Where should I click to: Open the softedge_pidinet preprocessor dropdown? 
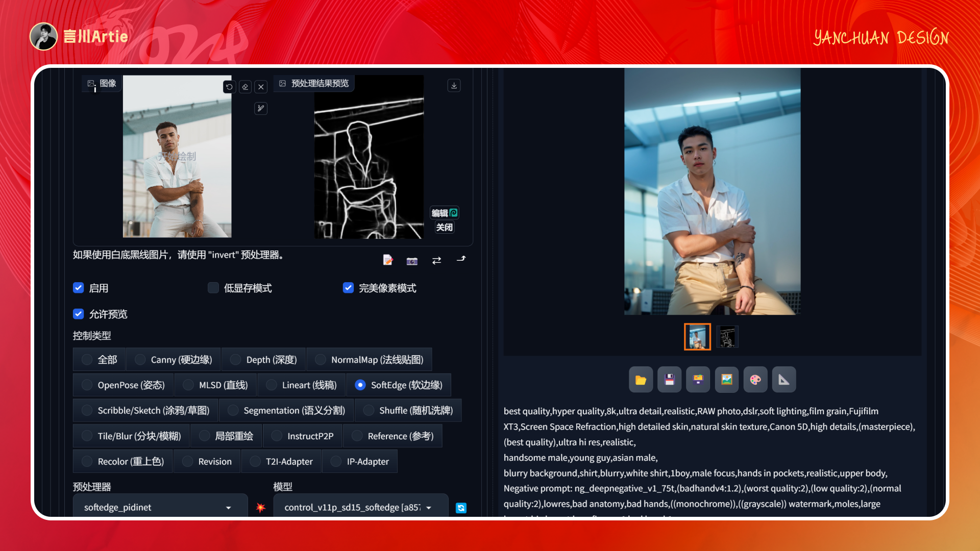pos(160,507)
